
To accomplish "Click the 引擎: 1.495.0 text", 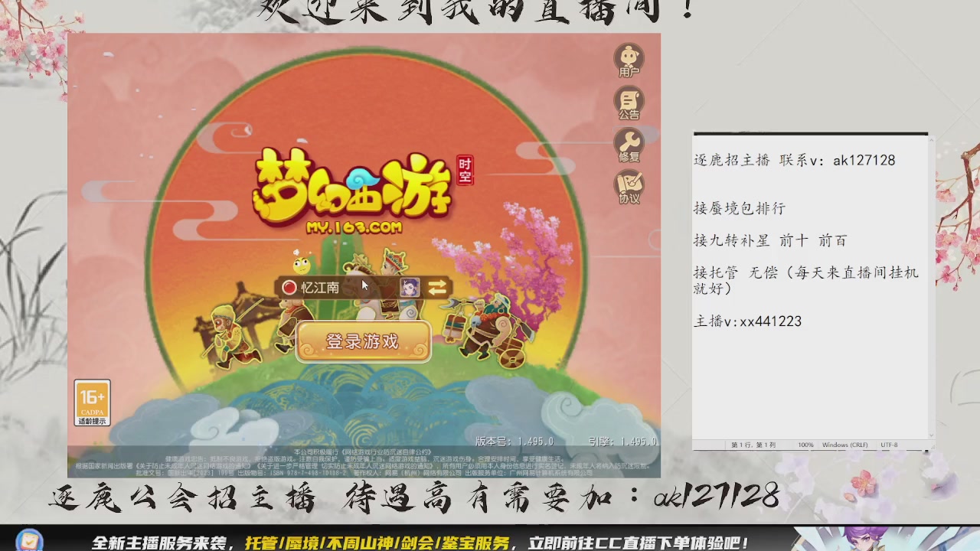I will (622, 442).
